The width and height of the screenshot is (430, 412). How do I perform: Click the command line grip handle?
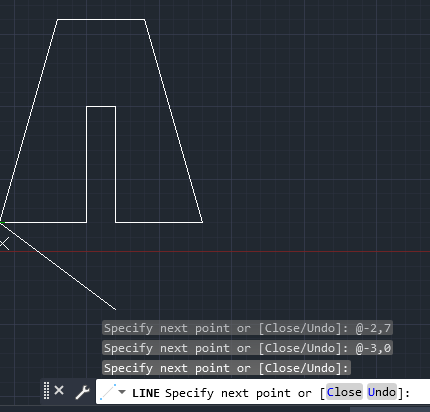tap(47, 390)
